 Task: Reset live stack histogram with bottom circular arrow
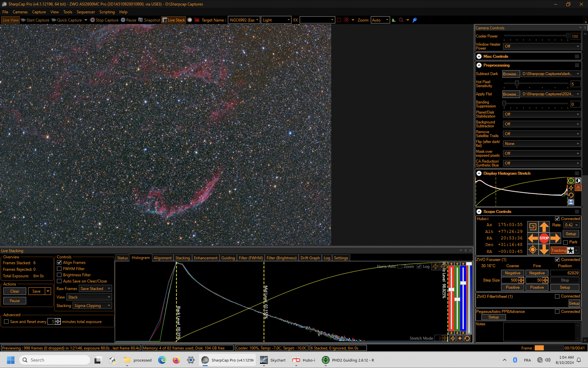coord(467,338)
